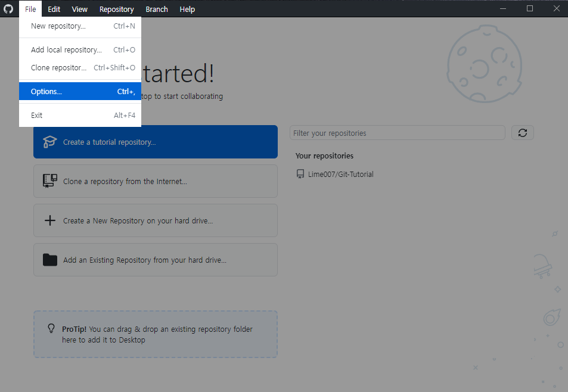The image size is (568, 392).
Task: Click the repo icon beside Lime007/Git-Tutorial
Action: [300, 174]
